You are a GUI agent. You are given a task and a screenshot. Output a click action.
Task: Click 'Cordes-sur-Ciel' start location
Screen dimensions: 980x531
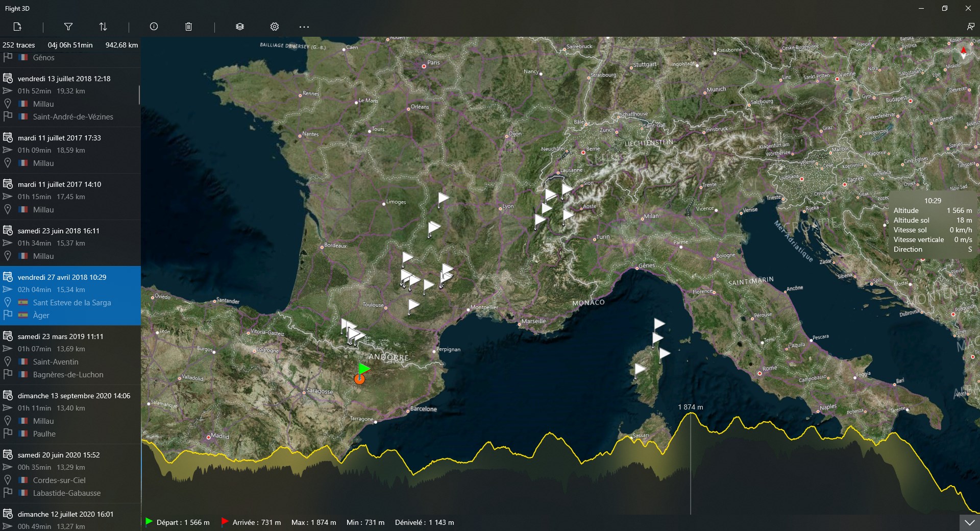[x=59, y=480]
